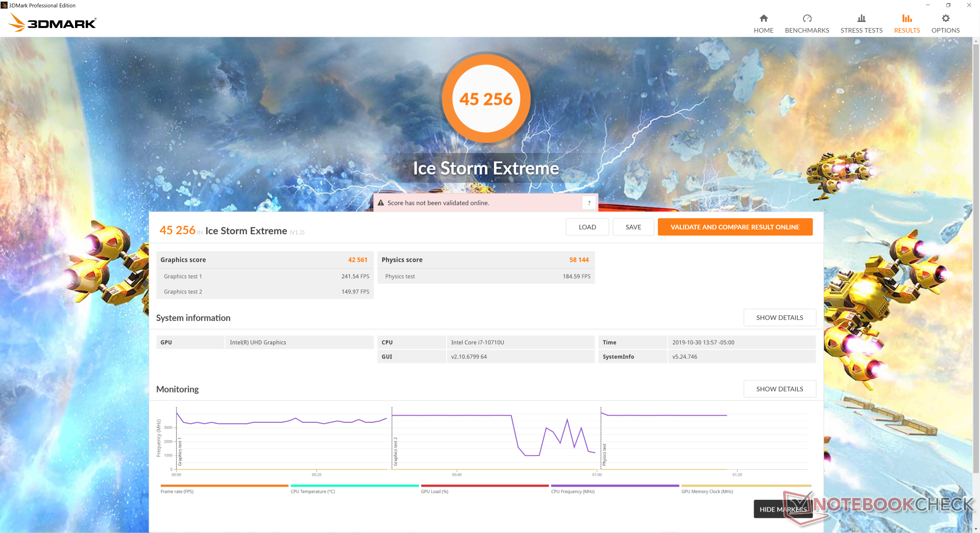Click the Results bars icon

907,18
